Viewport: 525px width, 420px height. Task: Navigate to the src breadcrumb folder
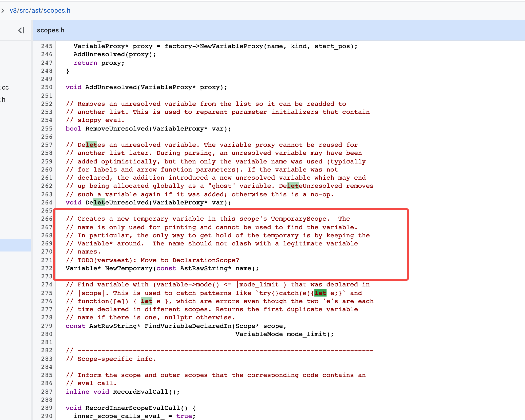(x=24, y=10)
